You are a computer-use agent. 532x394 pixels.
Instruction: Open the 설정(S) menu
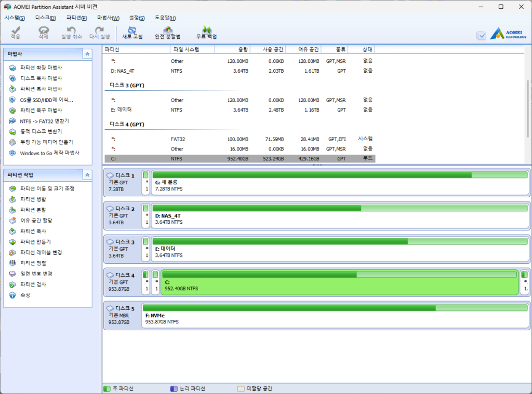[137, 18]
